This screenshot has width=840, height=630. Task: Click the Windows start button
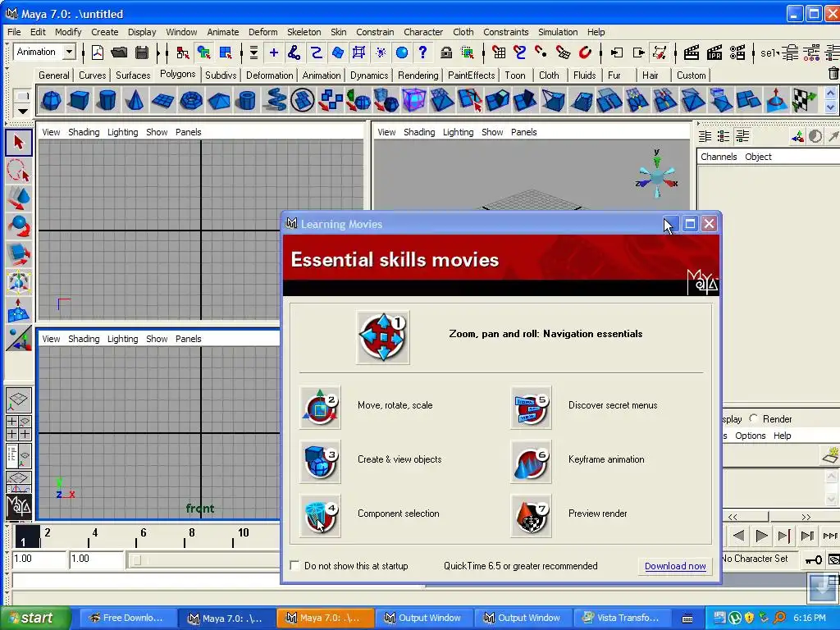pos(36,618)
